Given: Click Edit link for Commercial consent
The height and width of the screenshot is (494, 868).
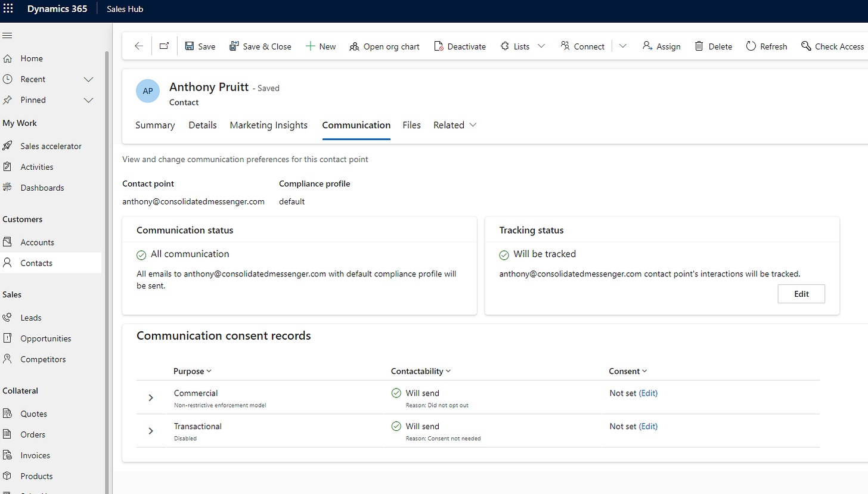Looking at the screenshot, I should click(648, 393).
